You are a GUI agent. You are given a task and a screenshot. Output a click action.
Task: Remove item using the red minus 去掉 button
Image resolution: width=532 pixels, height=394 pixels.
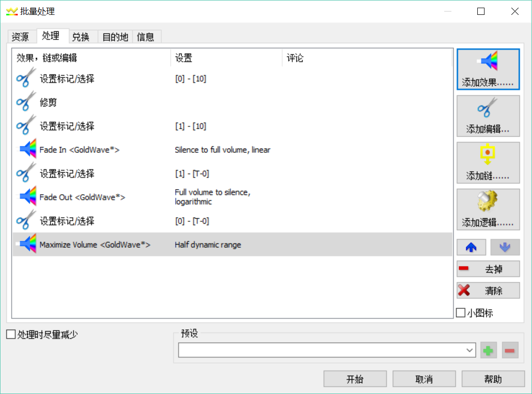coord(488,268)
